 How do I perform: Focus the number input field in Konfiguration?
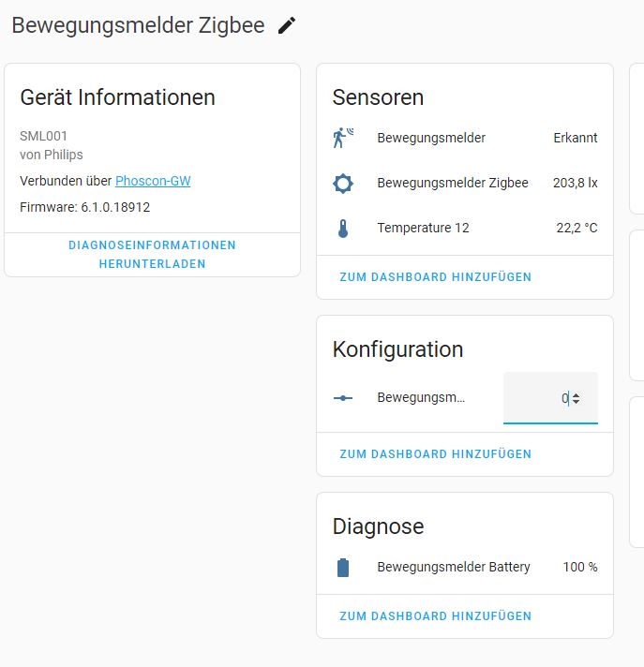pos(539,398)
